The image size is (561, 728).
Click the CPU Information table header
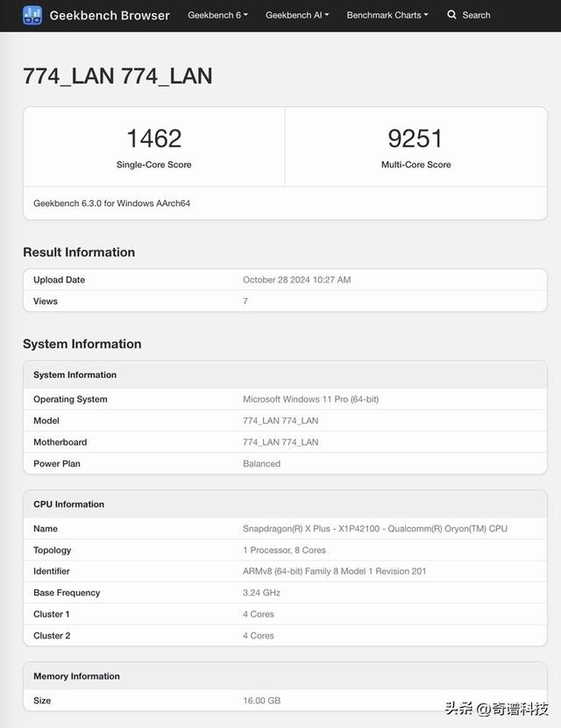click(68, 504)
